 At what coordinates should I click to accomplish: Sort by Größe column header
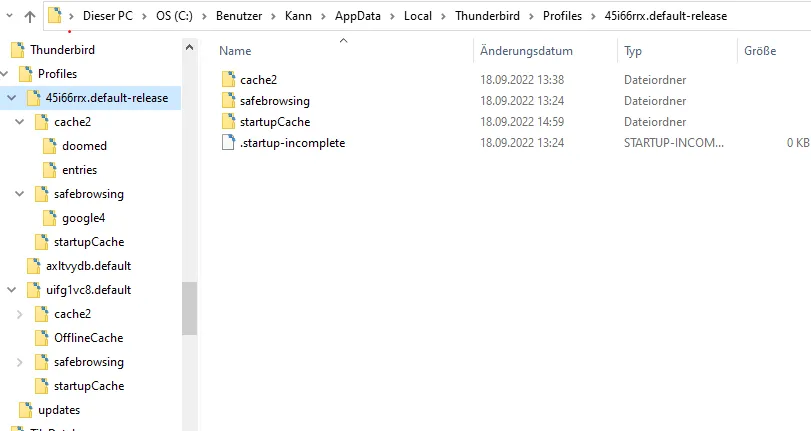760,51
